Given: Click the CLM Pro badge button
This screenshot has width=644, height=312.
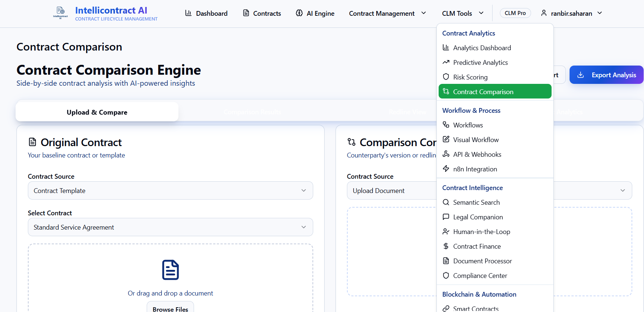Looking at the screenshot, I should coord(515,13).
